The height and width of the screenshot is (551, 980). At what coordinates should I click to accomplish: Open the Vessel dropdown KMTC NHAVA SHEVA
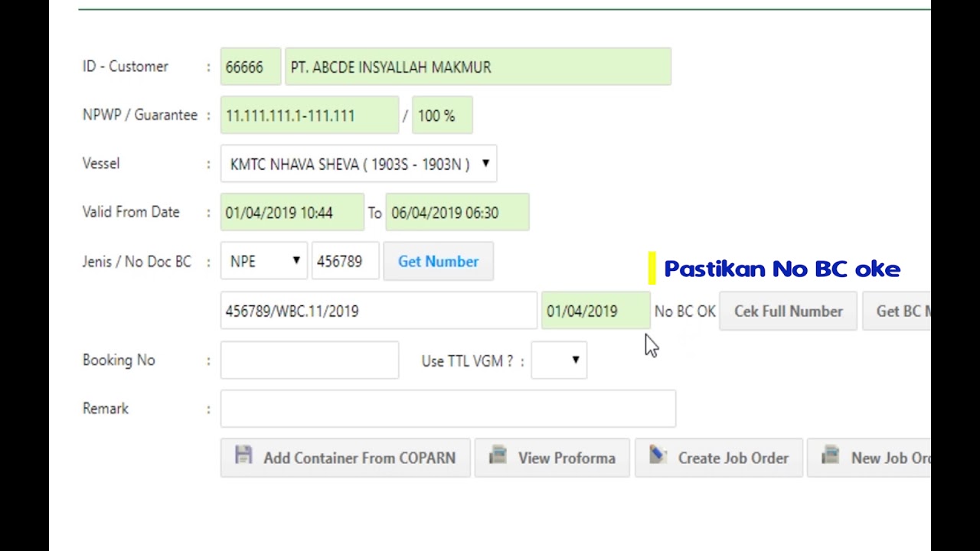[x=358, y=164]
